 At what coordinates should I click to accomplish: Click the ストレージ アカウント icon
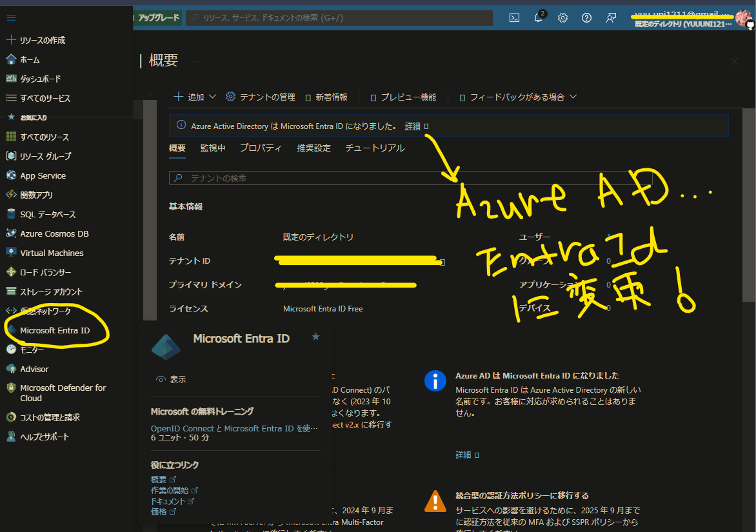11,291
